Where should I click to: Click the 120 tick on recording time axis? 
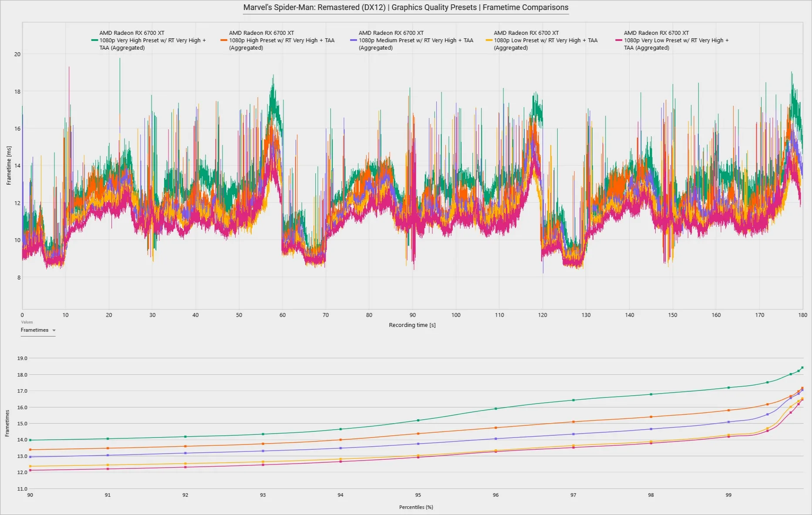point(542,315)
